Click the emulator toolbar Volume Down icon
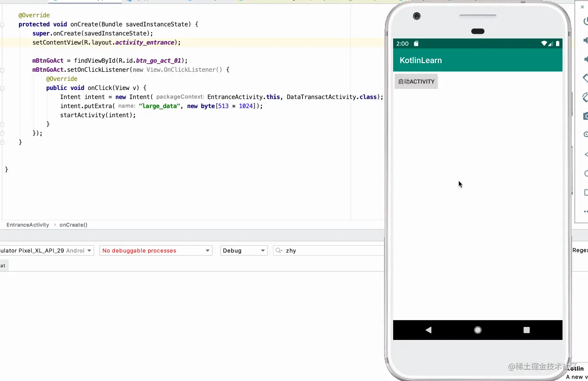Screen dimensions: 588x381 pyautogui.click(x=585, y=59)
